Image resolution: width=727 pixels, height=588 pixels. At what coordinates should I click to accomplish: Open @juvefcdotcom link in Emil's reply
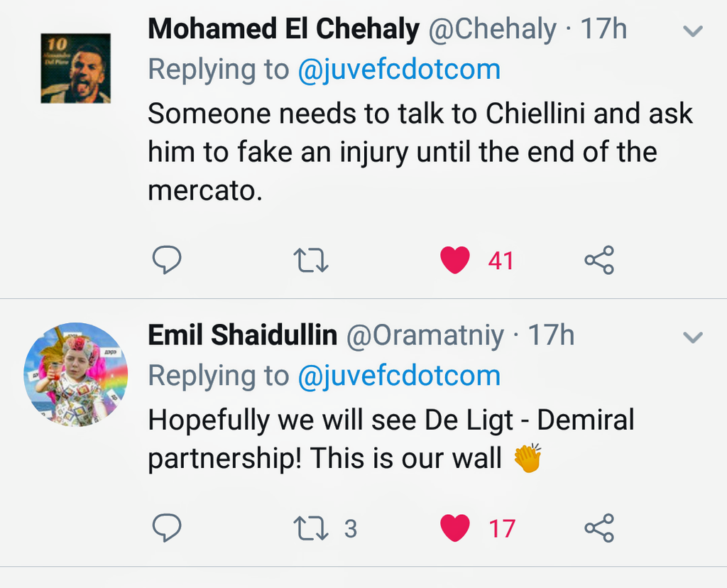tap(399, 376)
